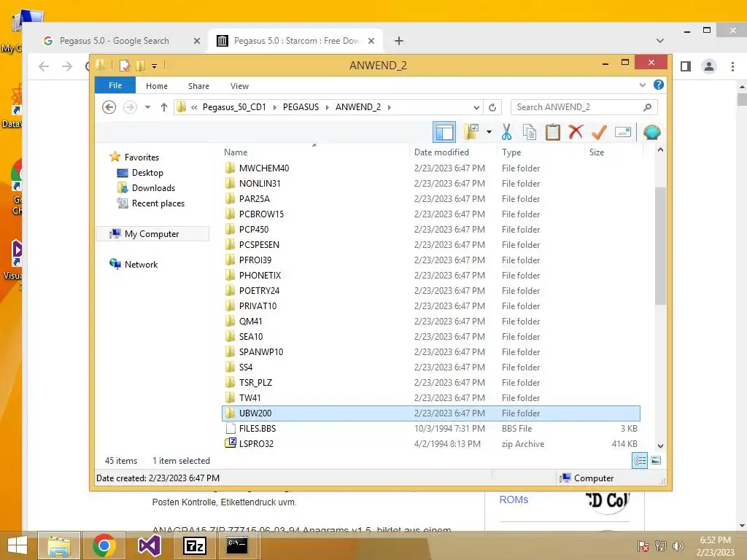Click the Pegasus_50_CD1 breadcrumb segment
This screenshot has height=560, width=747.
pos(234,107)
